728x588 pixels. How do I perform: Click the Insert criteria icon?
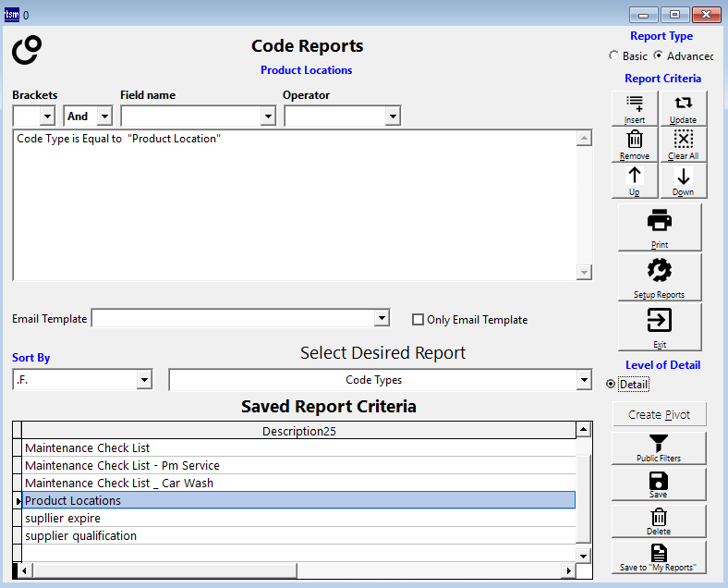635,108
